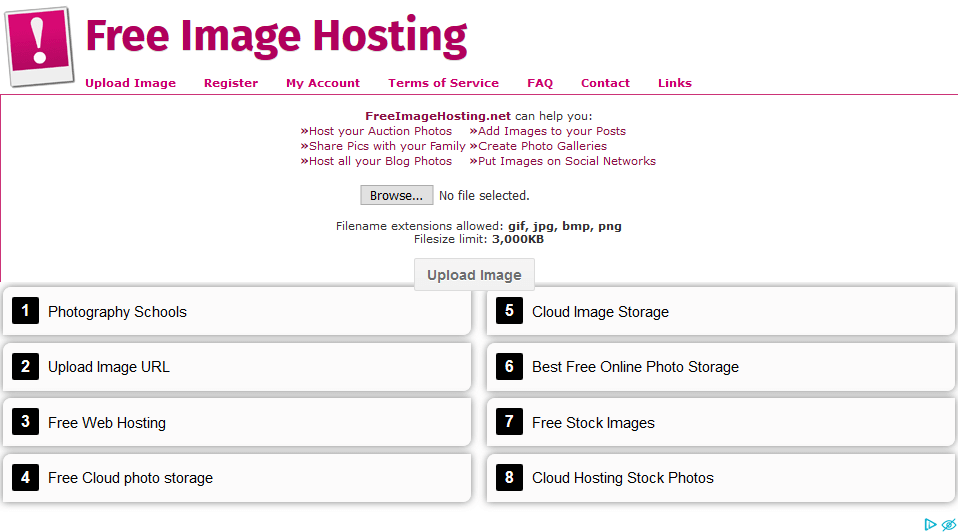958x532 pixels.
Task: Open the Links page
Action: point(675,83)
